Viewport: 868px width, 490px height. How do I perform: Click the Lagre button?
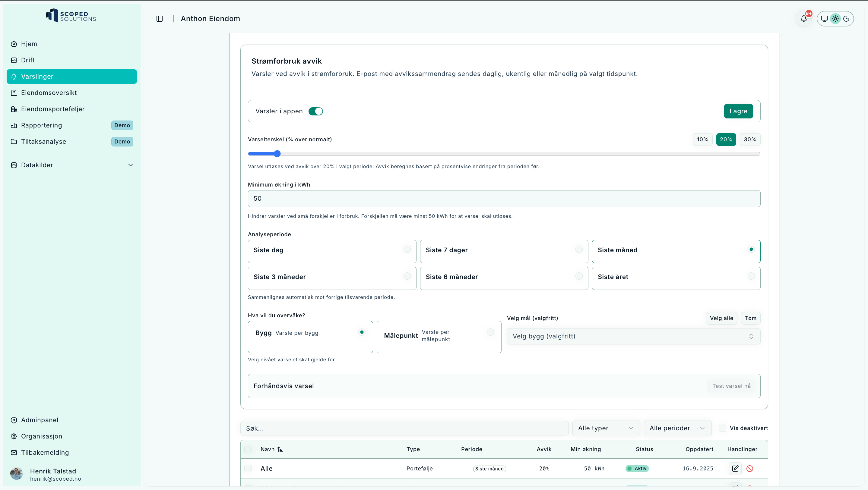click(x=738, y=111)
